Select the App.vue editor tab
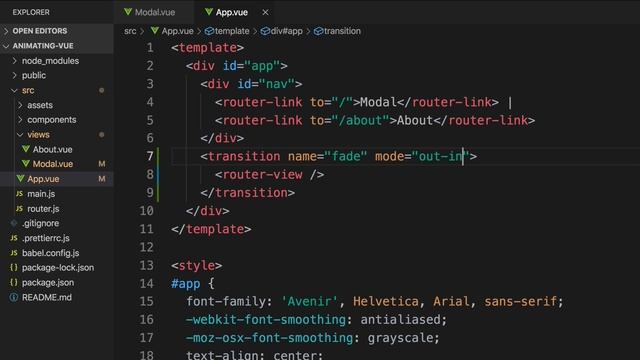This screenshot has width=640, height=360. click(x=232, y=12)
